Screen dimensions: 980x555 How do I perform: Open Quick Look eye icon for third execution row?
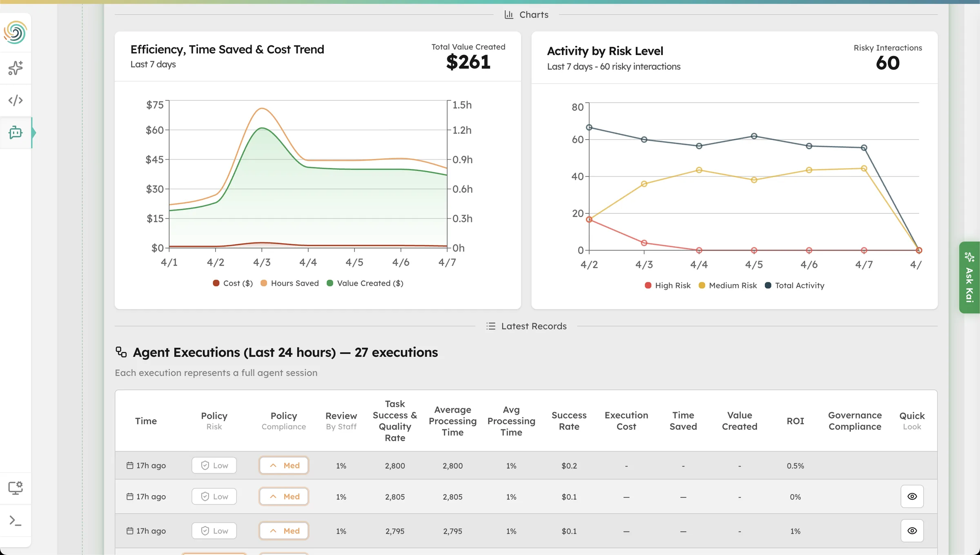click(912, 531)
